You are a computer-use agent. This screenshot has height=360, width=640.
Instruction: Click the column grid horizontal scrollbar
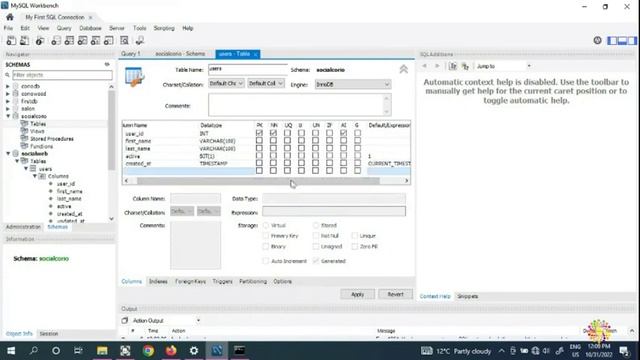(258, 180)
